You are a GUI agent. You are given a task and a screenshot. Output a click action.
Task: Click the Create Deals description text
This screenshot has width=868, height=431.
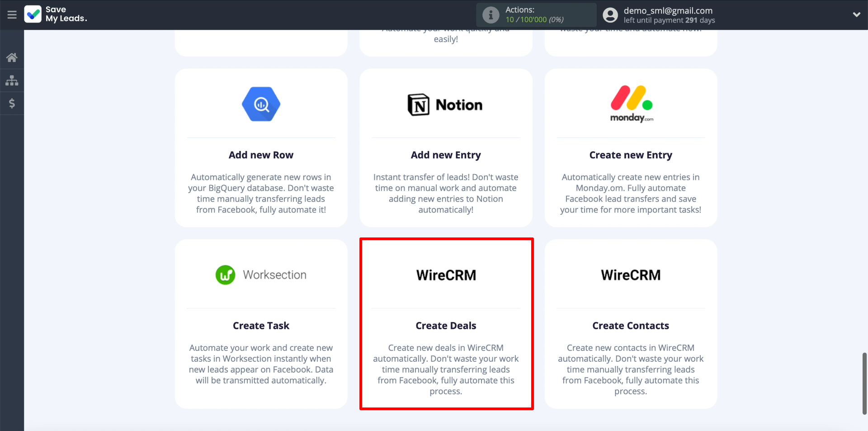click(x=446, y=369)
